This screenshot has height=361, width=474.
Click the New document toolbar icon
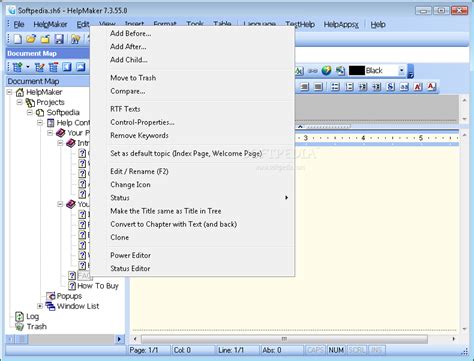click(17, 39)
